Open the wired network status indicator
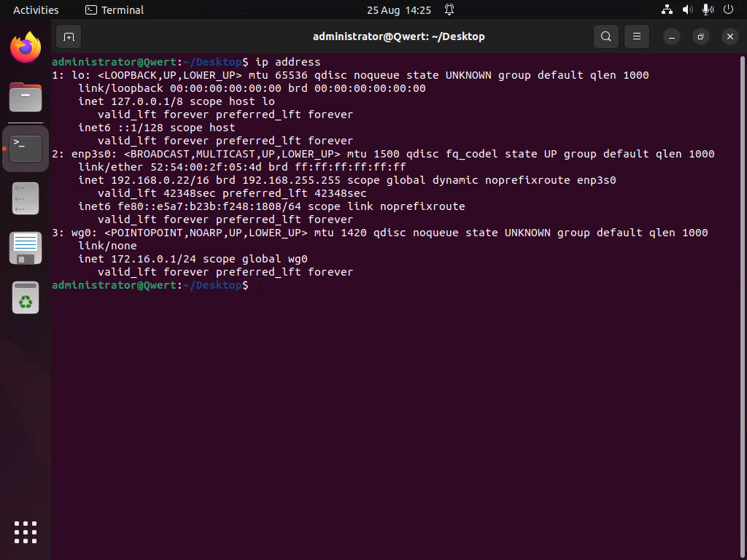This screenshot has width=747, height=560. pos(667,10)
